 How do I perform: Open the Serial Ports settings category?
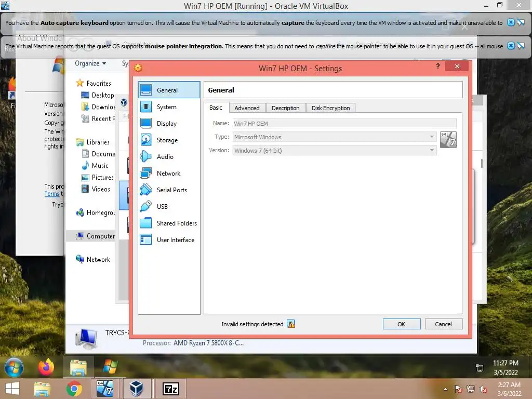tap(169, 190)
